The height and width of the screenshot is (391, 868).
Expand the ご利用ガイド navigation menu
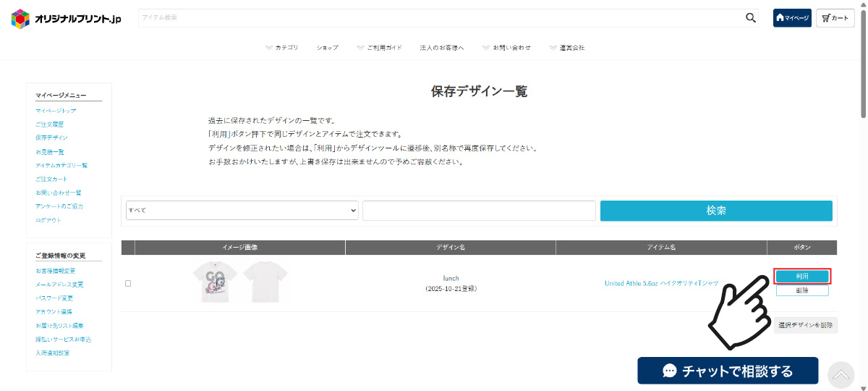click(x=379, y=48)
